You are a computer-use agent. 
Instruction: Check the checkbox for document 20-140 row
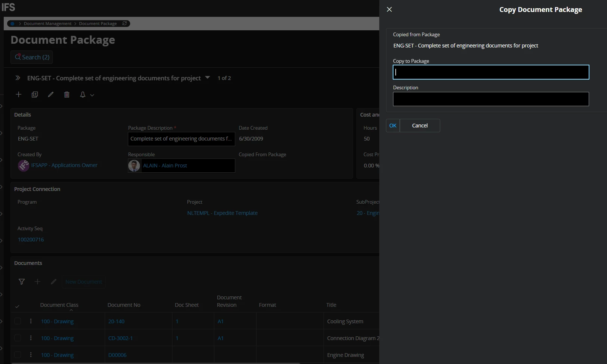(x=18, y=321)
